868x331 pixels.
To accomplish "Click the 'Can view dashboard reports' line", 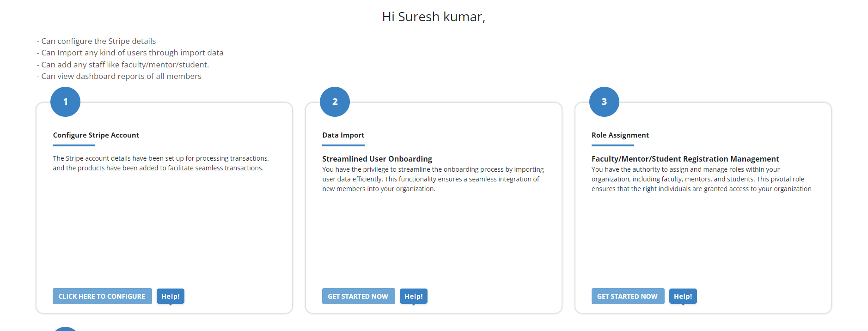I will pyautogui.click(x=121, y=76).
